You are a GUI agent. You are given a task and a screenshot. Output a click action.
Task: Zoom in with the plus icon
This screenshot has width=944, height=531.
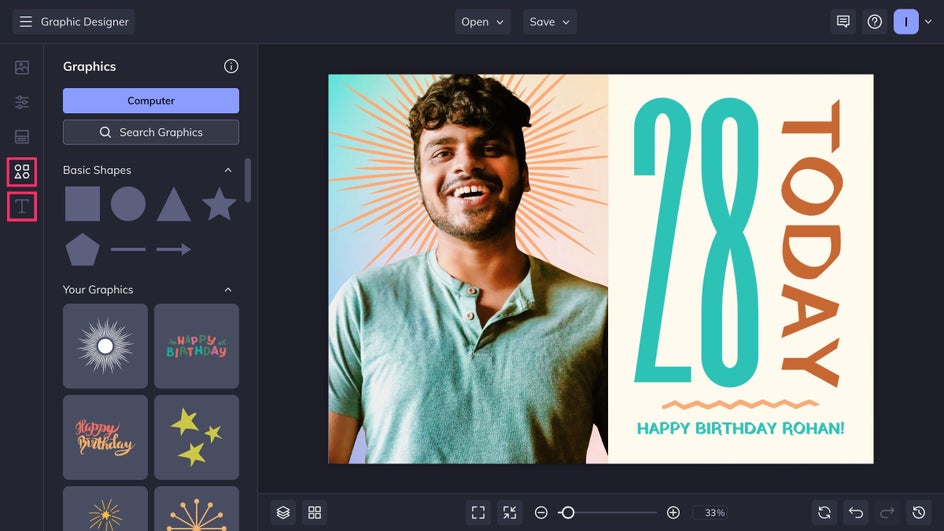point(674,512)
